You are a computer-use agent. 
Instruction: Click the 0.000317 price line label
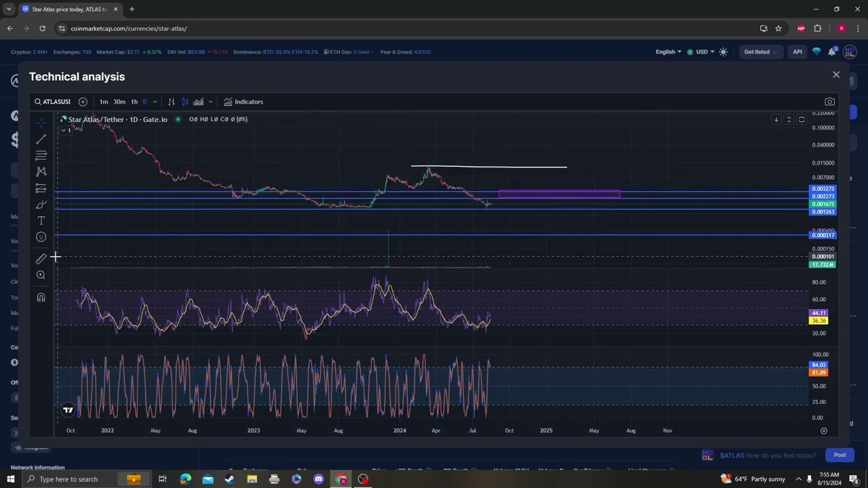point(823,235)
